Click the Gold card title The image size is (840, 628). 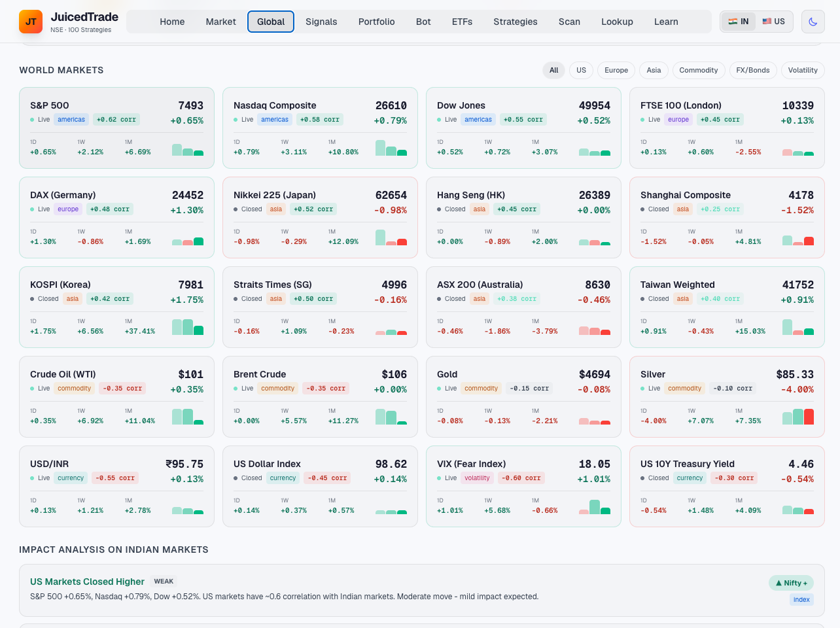point(447,374)
